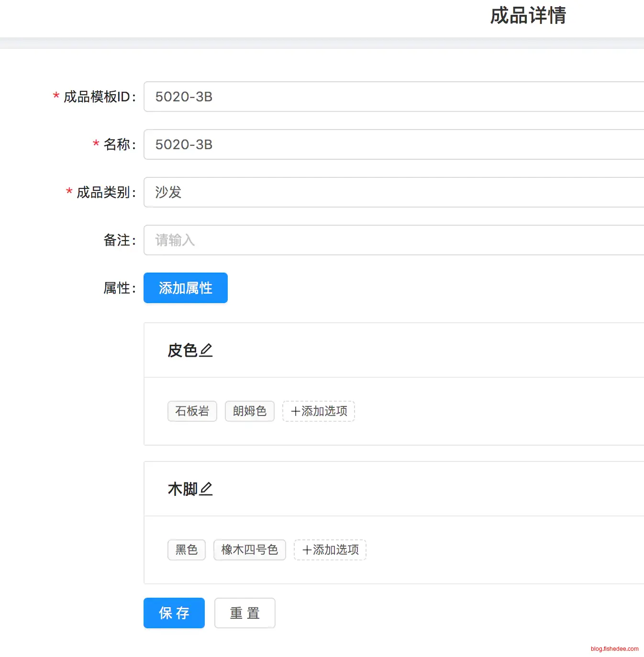The width and height of the screenshot is (644, 657).
Task: Add an option under the 皮色 attribute
Action: 319,411
